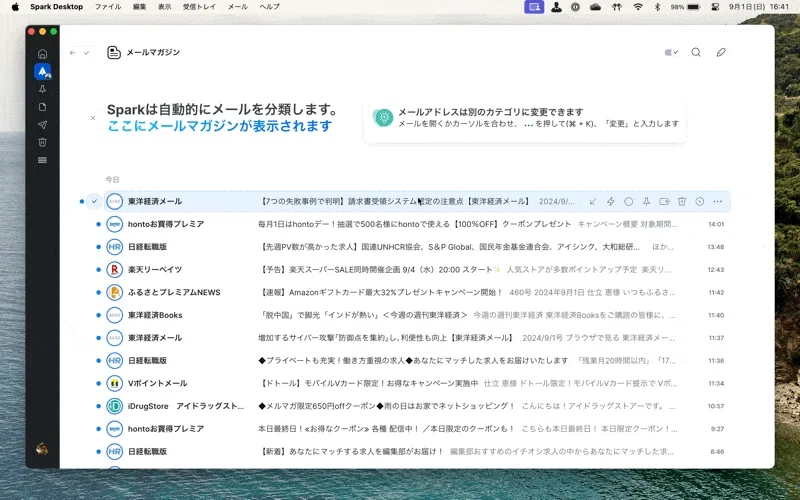Delete the highlighted email with the trash icon
The width and height of the screenshot is (800, 500).
point(682,202)
